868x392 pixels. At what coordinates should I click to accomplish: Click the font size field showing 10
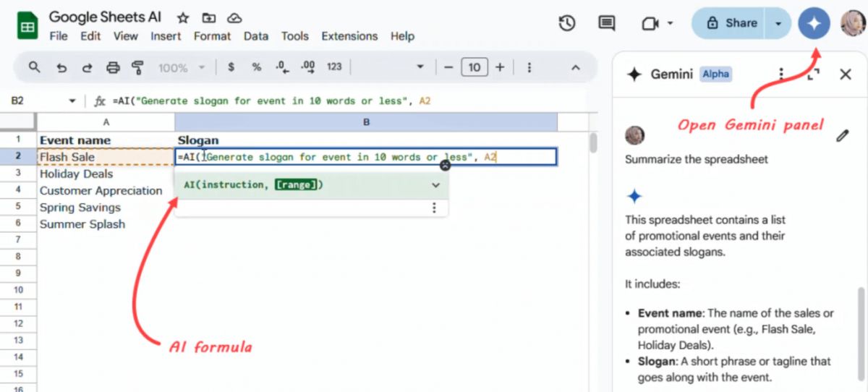474,67
